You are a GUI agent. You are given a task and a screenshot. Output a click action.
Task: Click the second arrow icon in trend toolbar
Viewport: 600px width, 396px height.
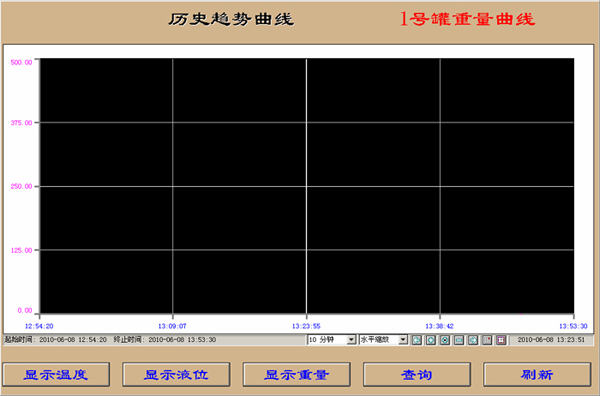(431, 340)
